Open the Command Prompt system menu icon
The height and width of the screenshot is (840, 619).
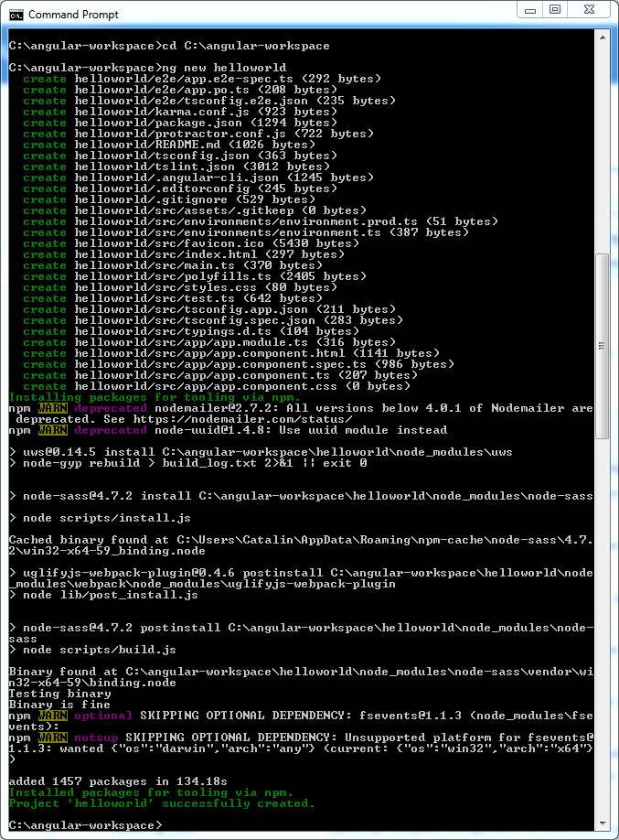(16, 15)
